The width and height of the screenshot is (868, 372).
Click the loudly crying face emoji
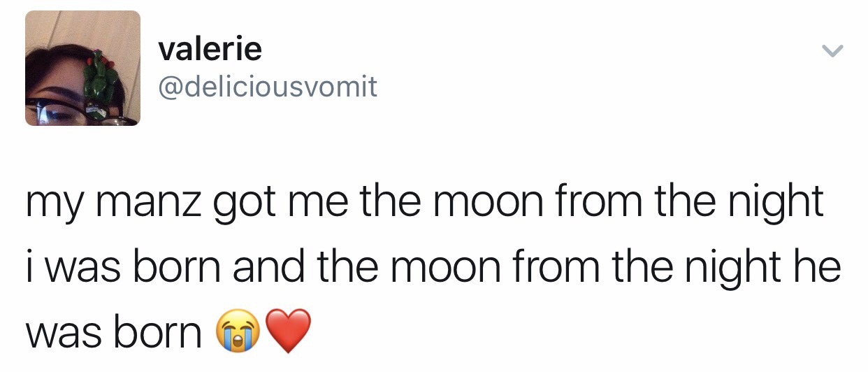click(x=238, y=332)
